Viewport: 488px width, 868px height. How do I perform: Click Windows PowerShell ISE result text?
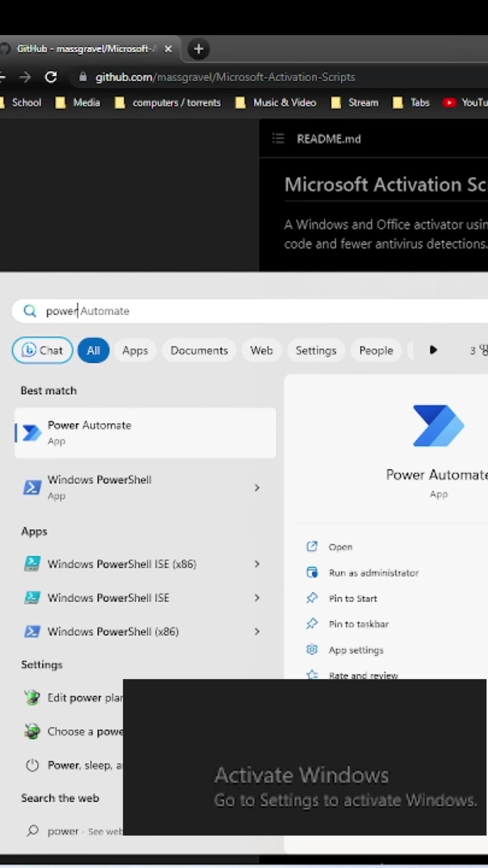pyautogui.click(x=108, y=598)
